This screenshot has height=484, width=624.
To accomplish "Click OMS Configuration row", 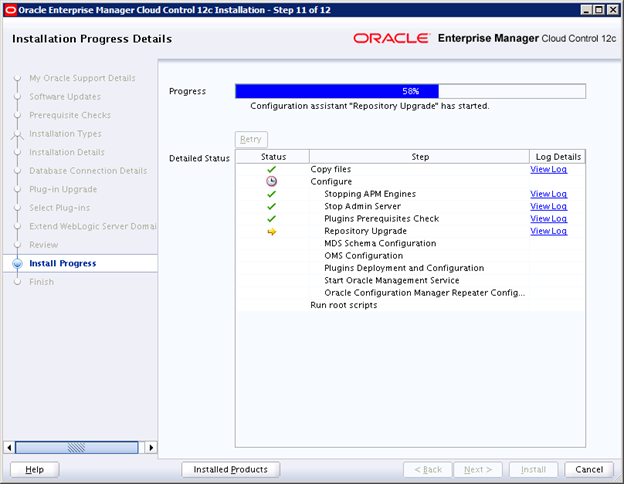I will 410,256.
